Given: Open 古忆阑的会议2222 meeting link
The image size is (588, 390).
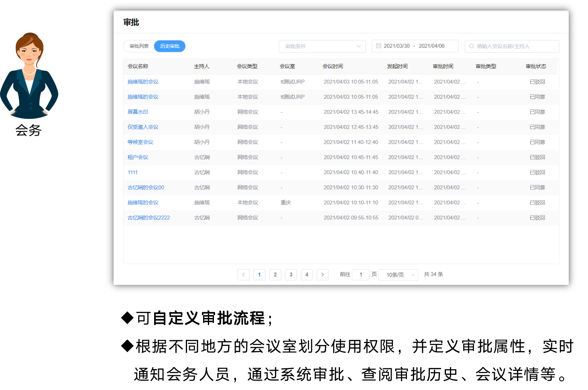Looking at the screenshot, I should [149, 218].
